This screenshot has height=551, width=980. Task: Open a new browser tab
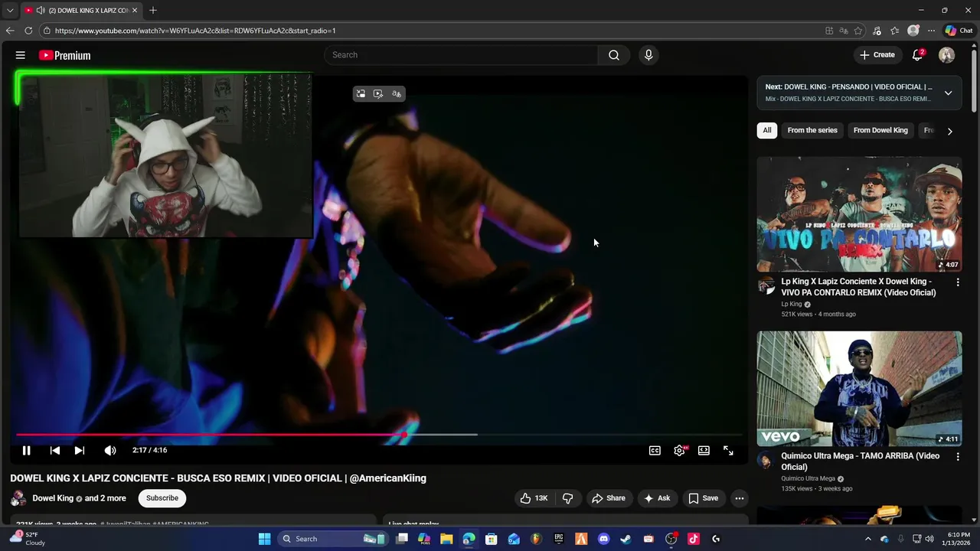[x=153, y=11]
